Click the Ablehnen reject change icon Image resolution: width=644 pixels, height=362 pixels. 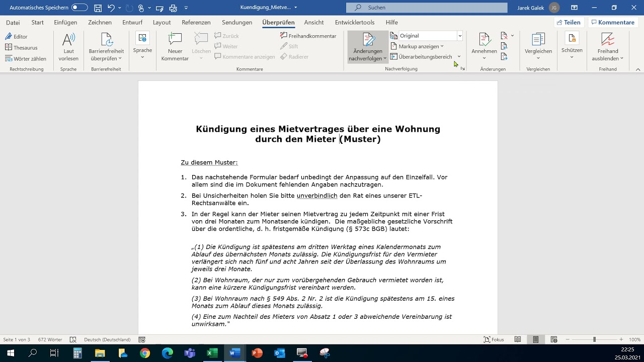[504, 36]
